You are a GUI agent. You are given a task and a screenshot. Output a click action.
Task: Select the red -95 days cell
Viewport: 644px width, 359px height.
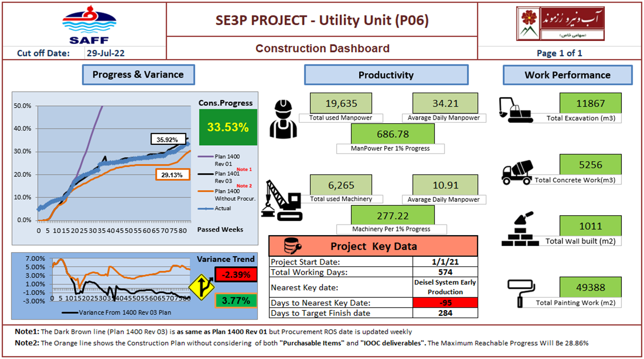[x=445, y=302]
